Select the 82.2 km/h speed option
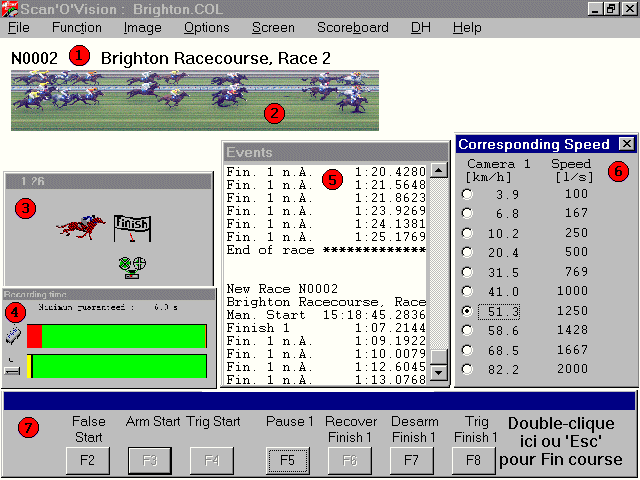The width and height of the screenshot is (640, 480). click(467, 369)
